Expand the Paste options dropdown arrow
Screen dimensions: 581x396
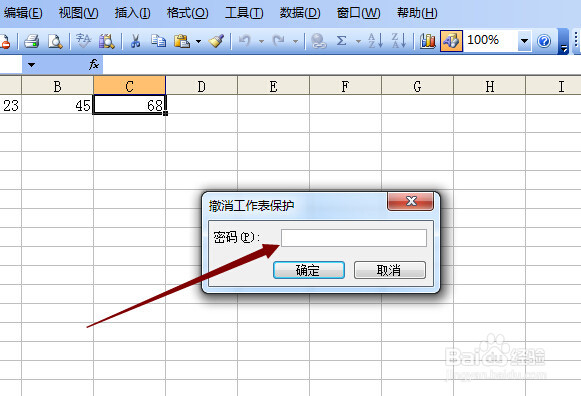(199, 41)
